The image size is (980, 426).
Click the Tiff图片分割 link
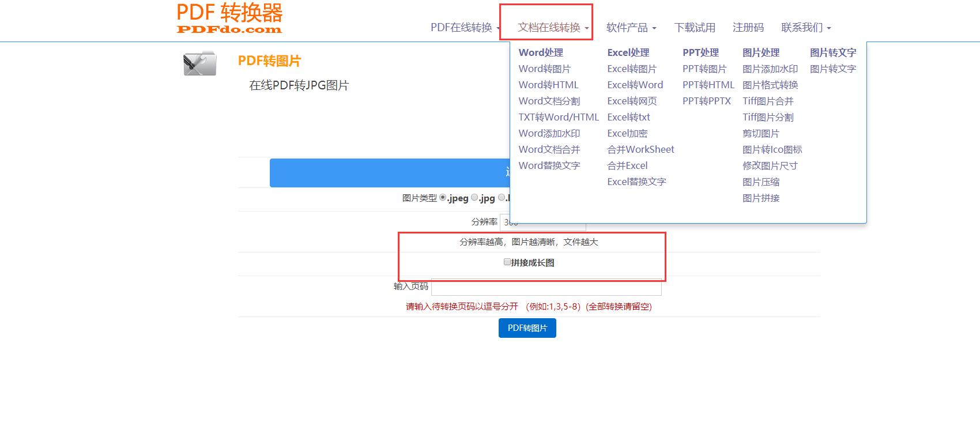click(768, 117)
